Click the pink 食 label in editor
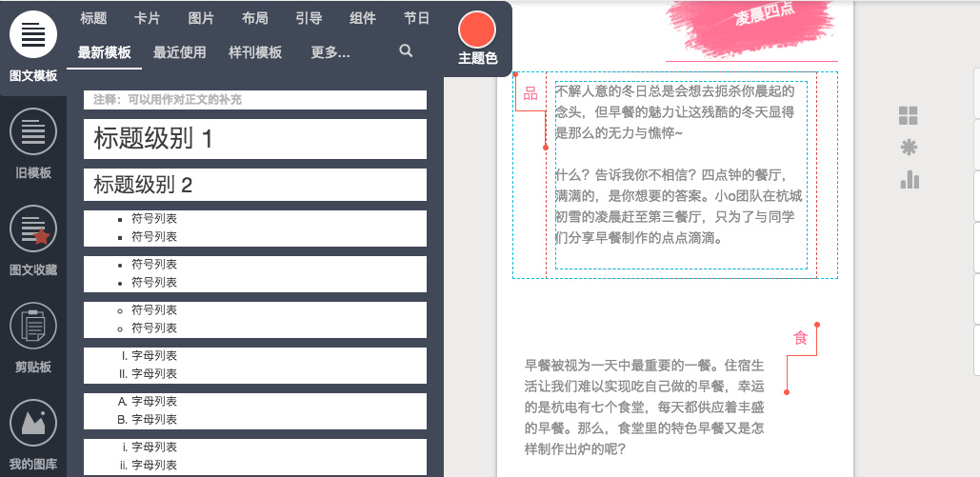 [x=800, y=338]
